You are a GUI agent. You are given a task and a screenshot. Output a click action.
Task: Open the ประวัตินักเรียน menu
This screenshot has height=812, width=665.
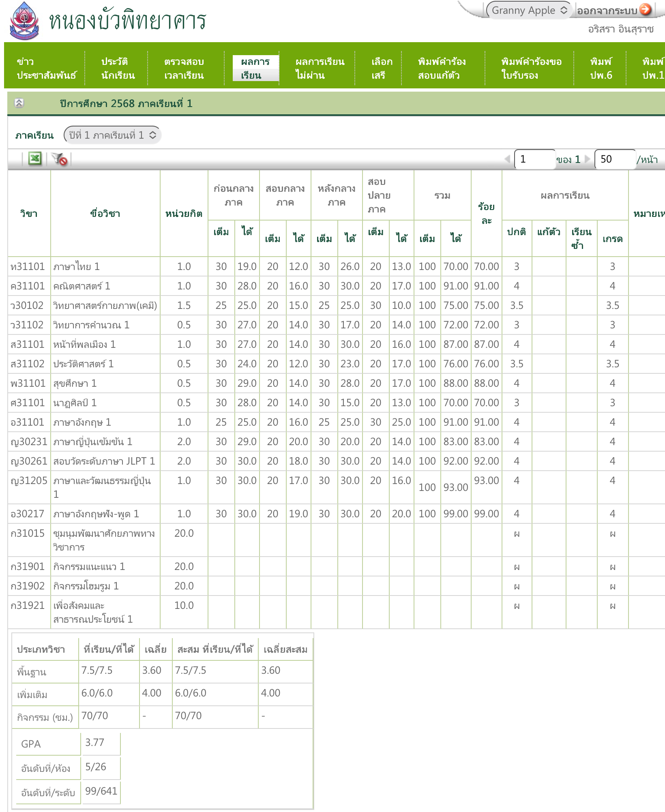118,68
